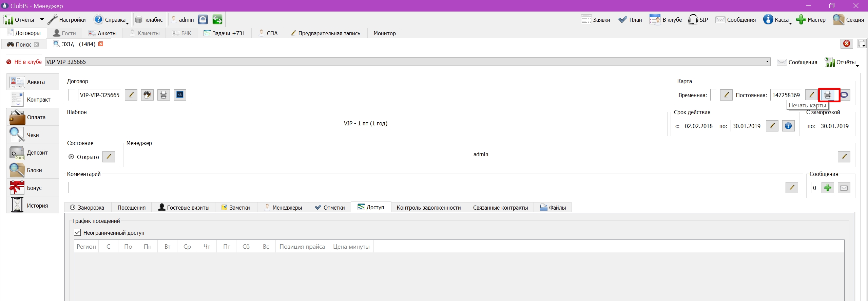Open the window list dropdown icon
Viewport: 868px width, 301px height.
pyautogui.click(x=861, y=43)
